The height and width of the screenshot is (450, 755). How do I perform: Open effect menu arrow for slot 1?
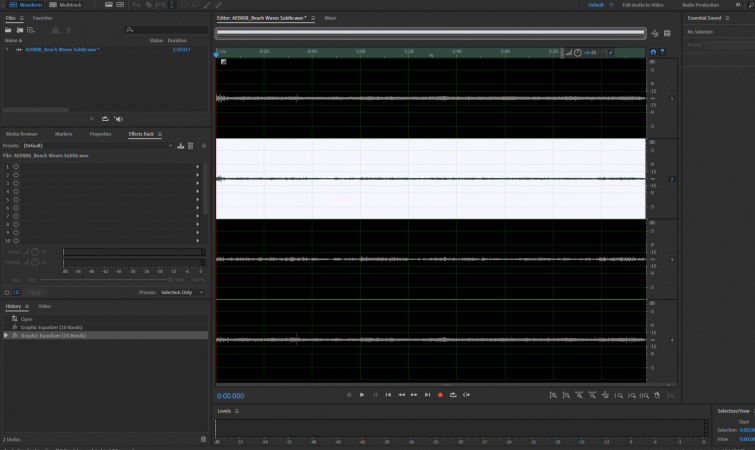pyautogui.click(x=197, y=167)
